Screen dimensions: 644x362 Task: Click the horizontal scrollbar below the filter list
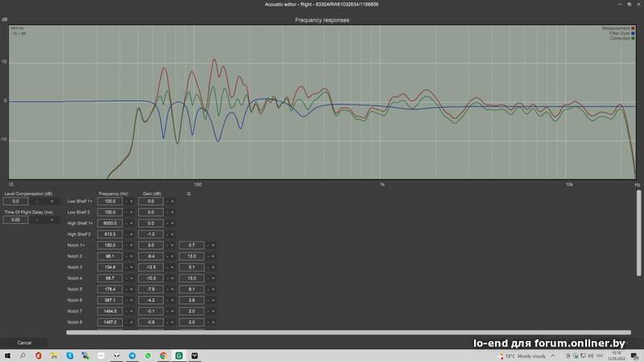349,332
